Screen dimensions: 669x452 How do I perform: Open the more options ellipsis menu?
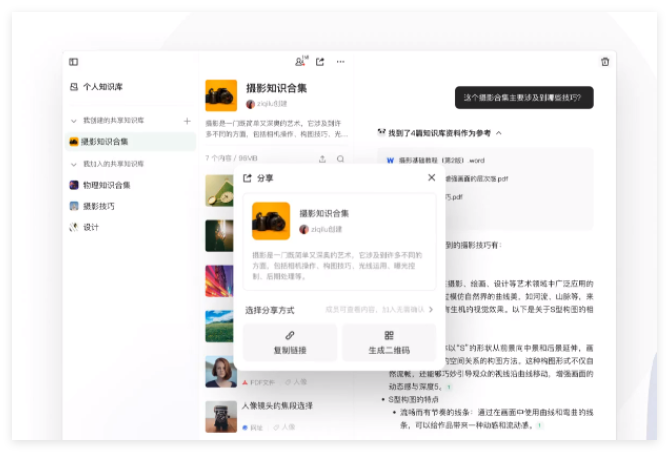click(340, 62)
